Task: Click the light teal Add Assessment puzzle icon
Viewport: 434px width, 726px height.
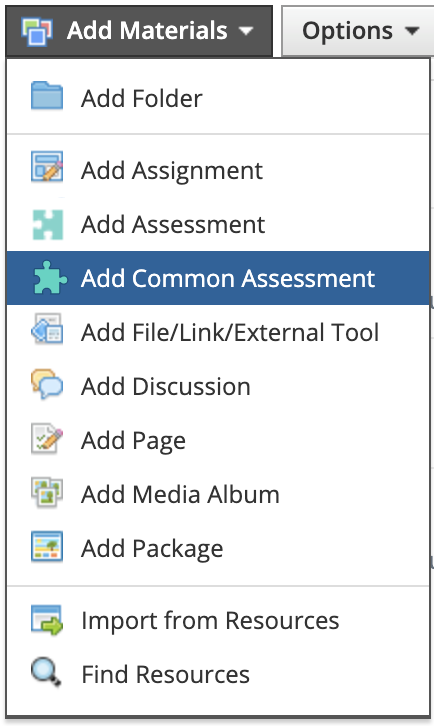Action: pos(47,225)
